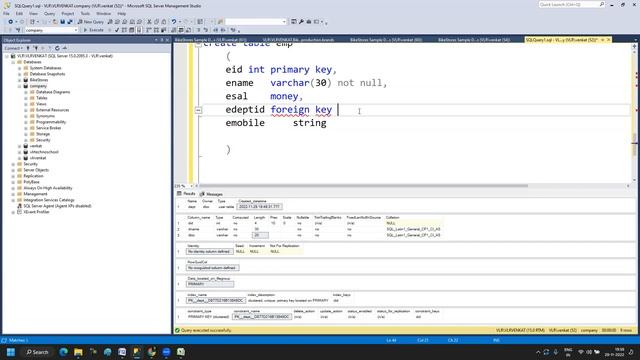This screenshot has height=360, width=640.
Task: Close the SQLQuery1.sql document tab
Action: [608, 40]
